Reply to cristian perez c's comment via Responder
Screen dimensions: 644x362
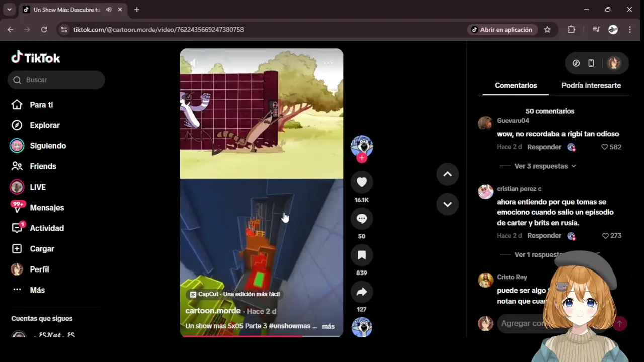coord(544,236)
